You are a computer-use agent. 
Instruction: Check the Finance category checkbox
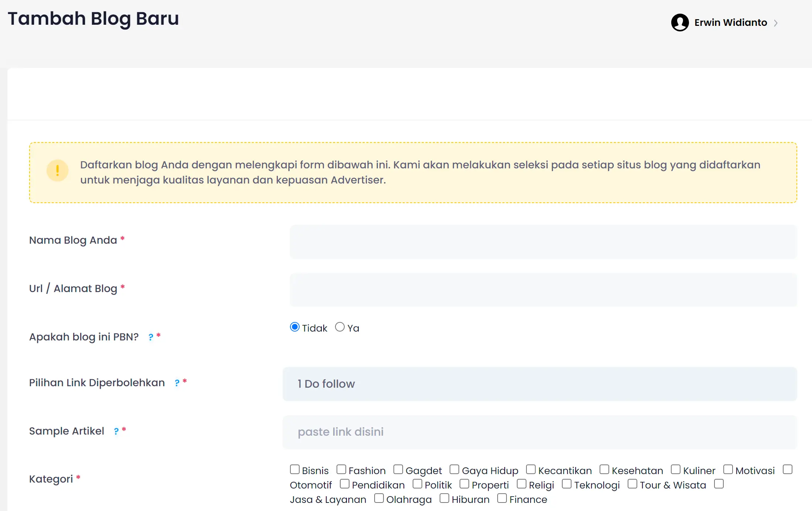(x=502, y=498)
